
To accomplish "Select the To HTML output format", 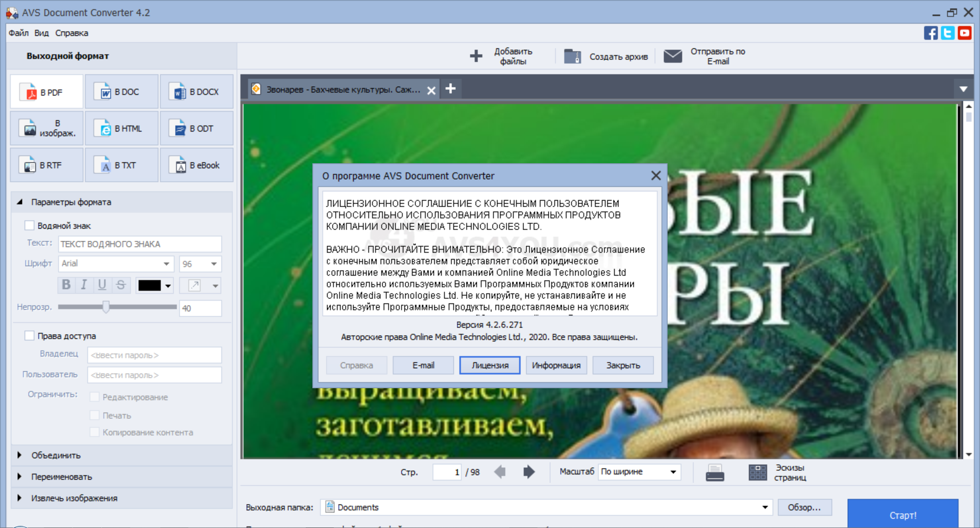I will 121,129.
